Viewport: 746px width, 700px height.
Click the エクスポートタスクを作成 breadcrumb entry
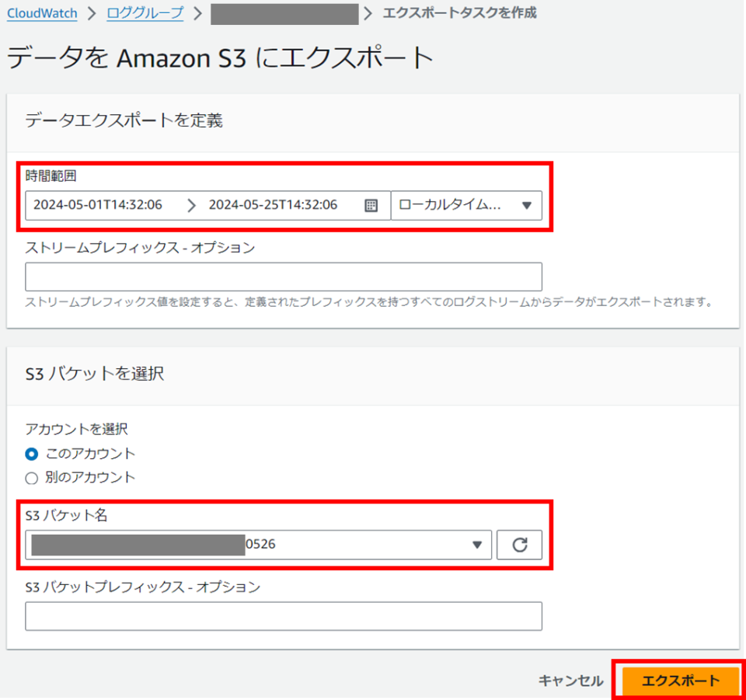(462, 13)
